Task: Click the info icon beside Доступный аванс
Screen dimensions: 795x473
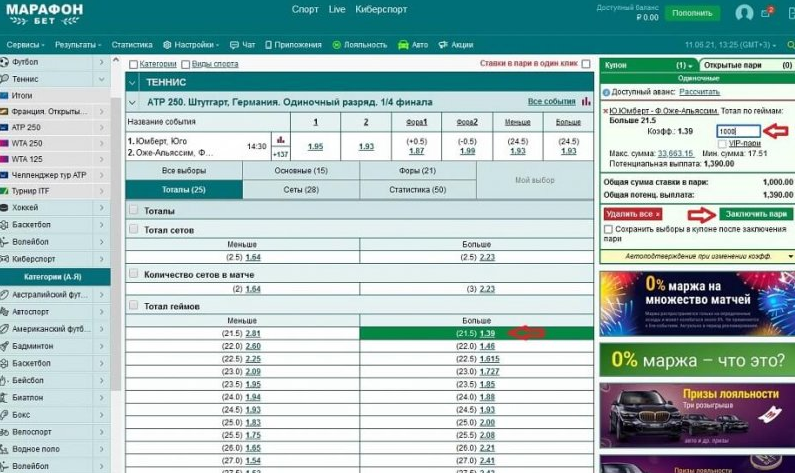Action: tap(605, 91)
